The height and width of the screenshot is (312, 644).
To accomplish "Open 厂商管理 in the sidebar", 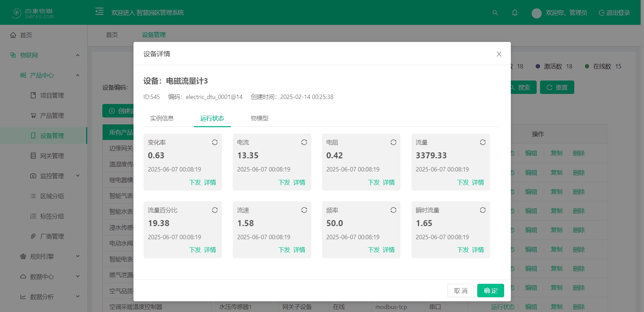I will pyautogui.click(x=51, y=236).
